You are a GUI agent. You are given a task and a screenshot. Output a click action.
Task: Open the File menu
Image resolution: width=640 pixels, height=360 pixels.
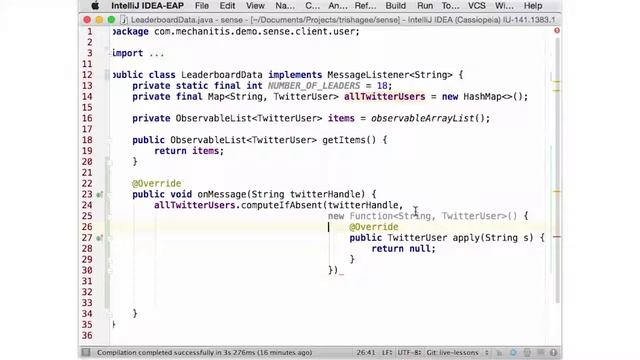[x=202, y=6]
